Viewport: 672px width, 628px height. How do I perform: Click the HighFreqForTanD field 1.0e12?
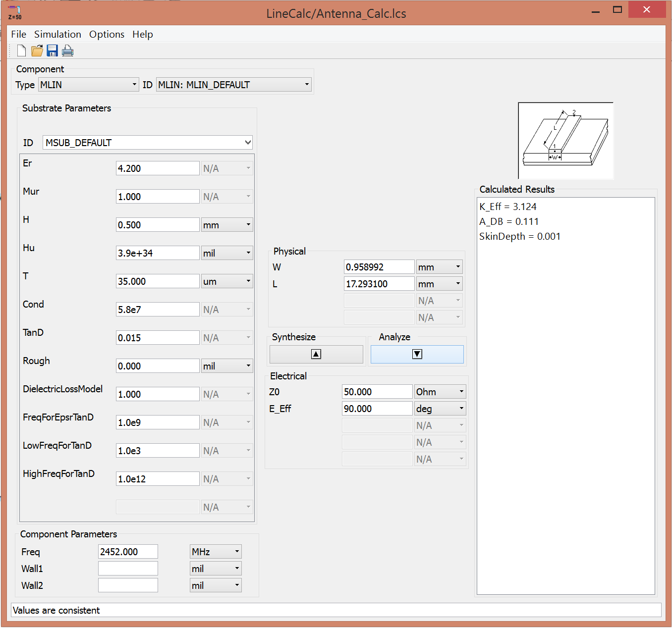click(158, 479)
